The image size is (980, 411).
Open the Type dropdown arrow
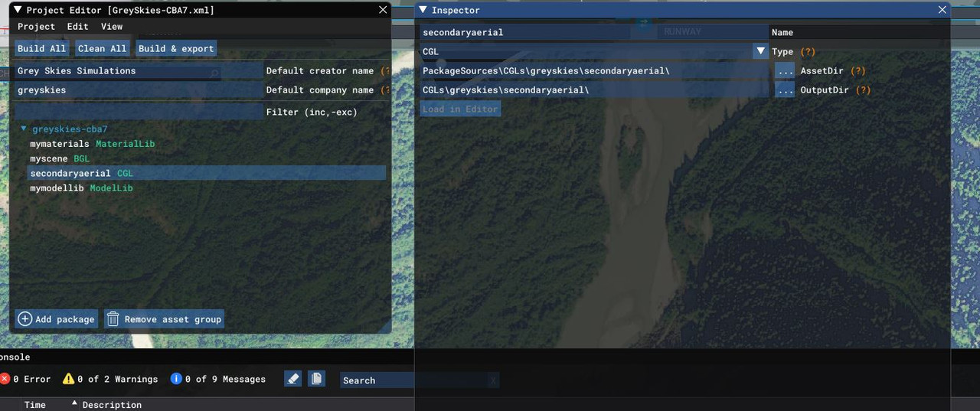(760, 51)
